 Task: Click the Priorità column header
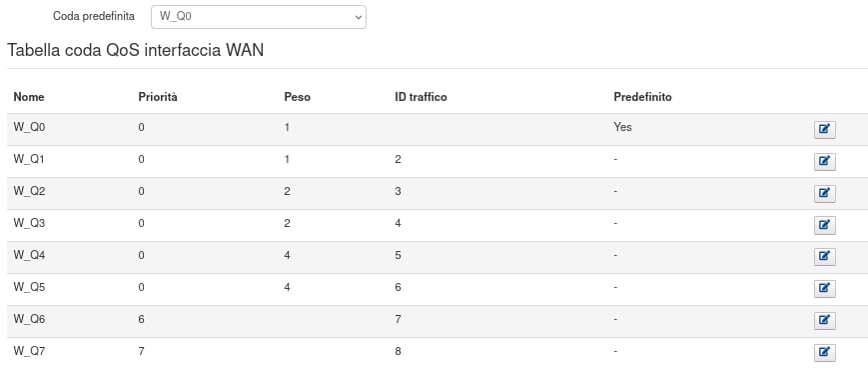pos(158,97)
